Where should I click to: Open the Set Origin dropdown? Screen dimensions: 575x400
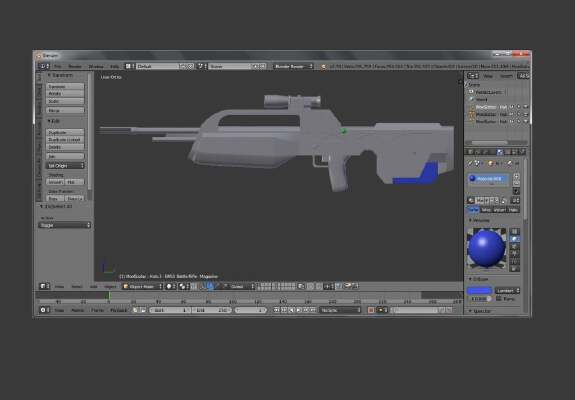[x=65, y=166]
